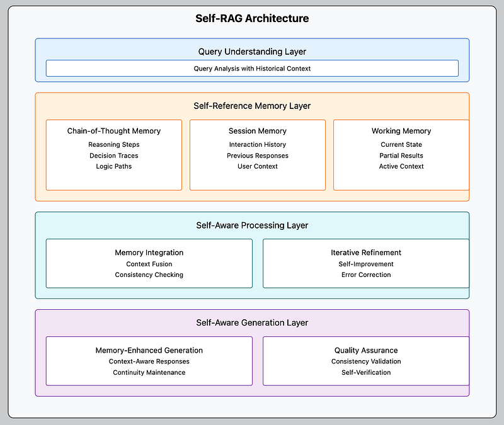The height and width of the screenshot is (425, 504).
Task: Click the Previous Responses text
Action: click(x=258, y=156)
